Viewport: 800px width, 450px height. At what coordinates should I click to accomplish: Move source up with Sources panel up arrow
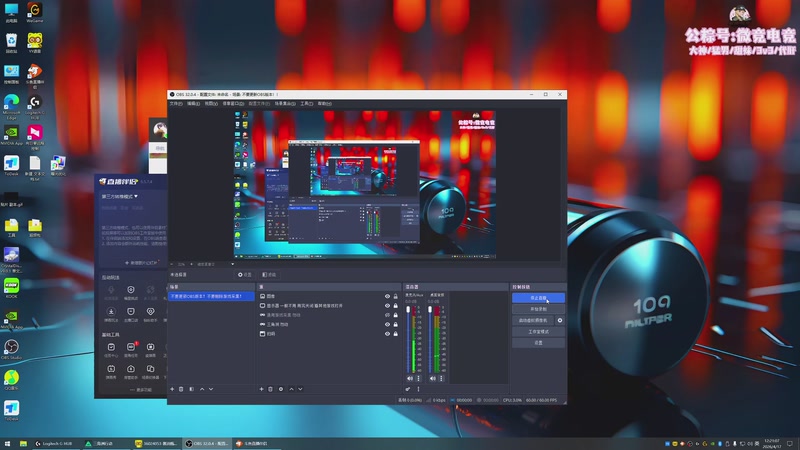pos(291,389)
